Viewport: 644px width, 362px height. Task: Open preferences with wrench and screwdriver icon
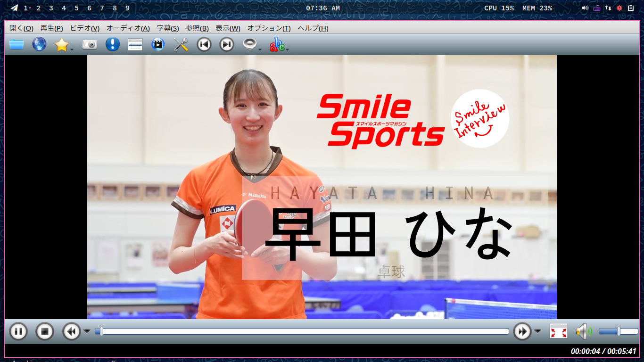click(x=181, y=44)
